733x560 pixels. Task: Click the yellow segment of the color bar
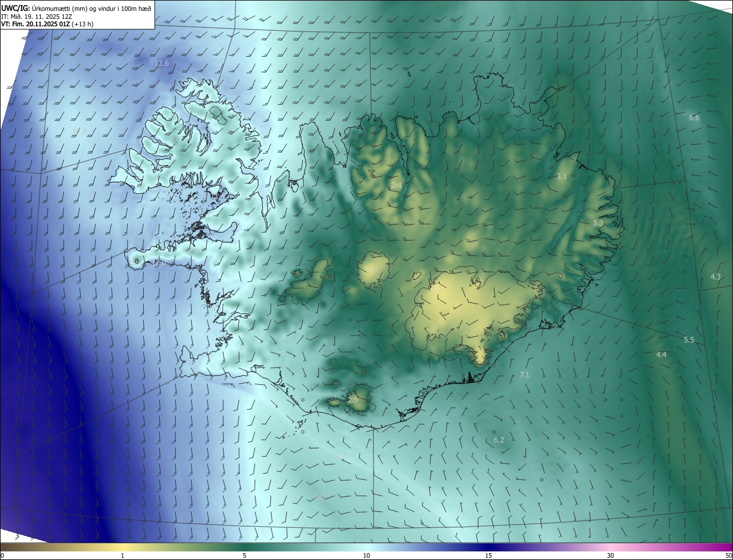tap(123, 547)
